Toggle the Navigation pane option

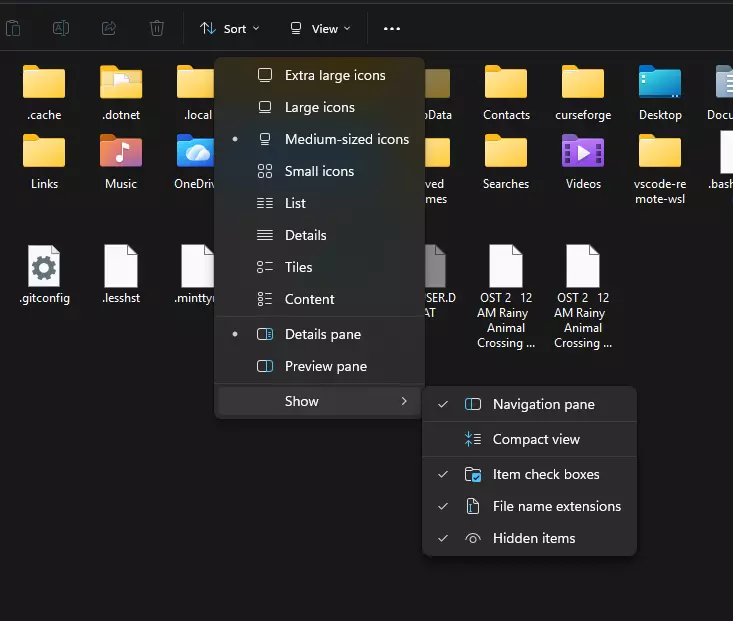(543, 405)
